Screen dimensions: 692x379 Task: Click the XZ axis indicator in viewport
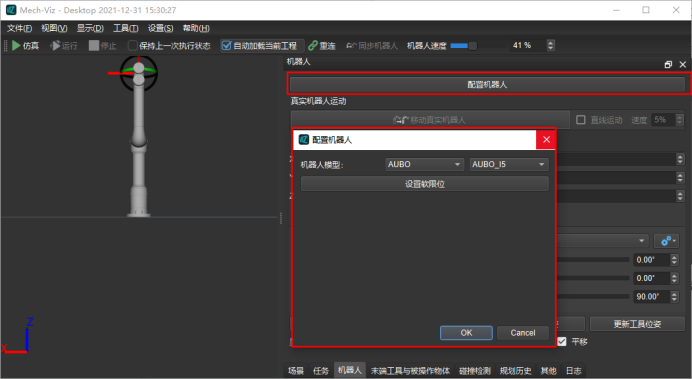click(18, 336)
